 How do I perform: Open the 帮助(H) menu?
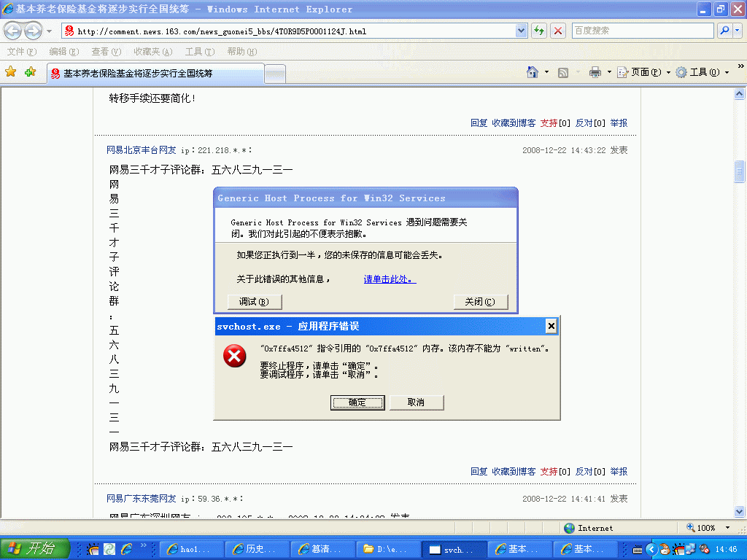tap(242, 52)
